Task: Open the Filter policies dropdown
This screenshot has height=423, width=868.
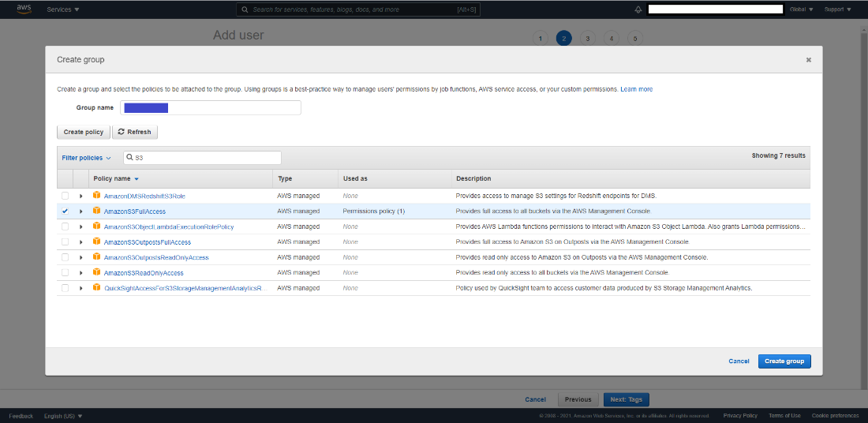Action: pyautogui.click(x=86, y=158)
